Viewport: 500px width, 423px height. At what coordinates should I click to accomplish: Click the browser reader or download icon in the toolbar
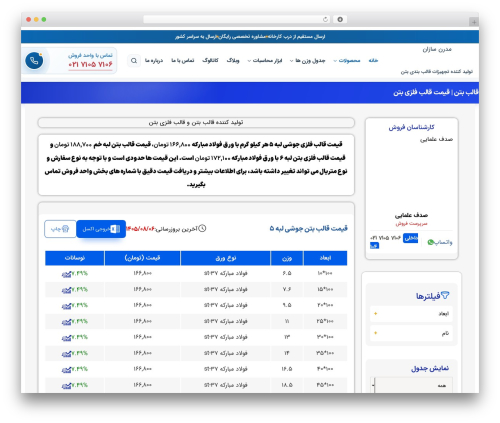coord(340,19)
